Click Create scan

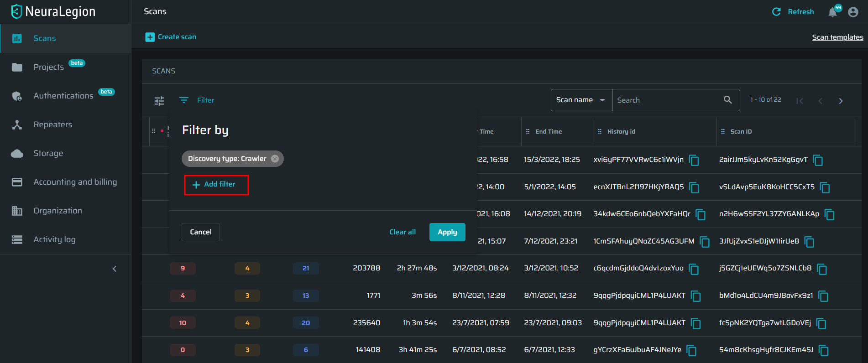pyautogui.click(x=171, y=37)
